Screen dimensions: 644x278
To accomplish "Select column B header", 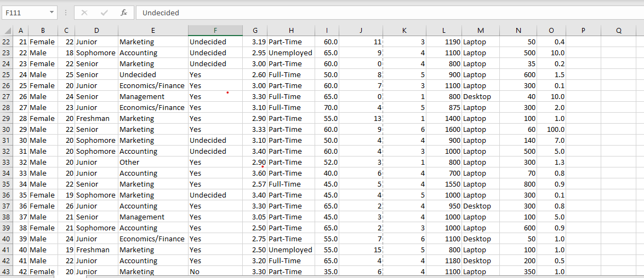I will pos(43,30).
